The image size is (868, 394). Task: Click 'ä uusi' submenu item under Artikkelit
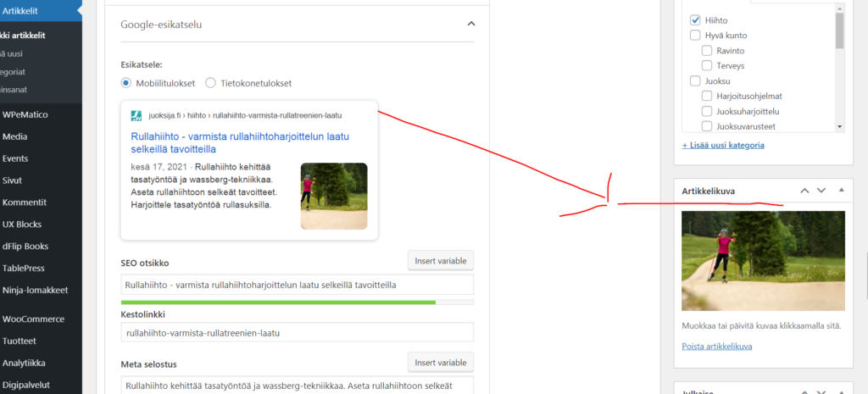(11, 53)
